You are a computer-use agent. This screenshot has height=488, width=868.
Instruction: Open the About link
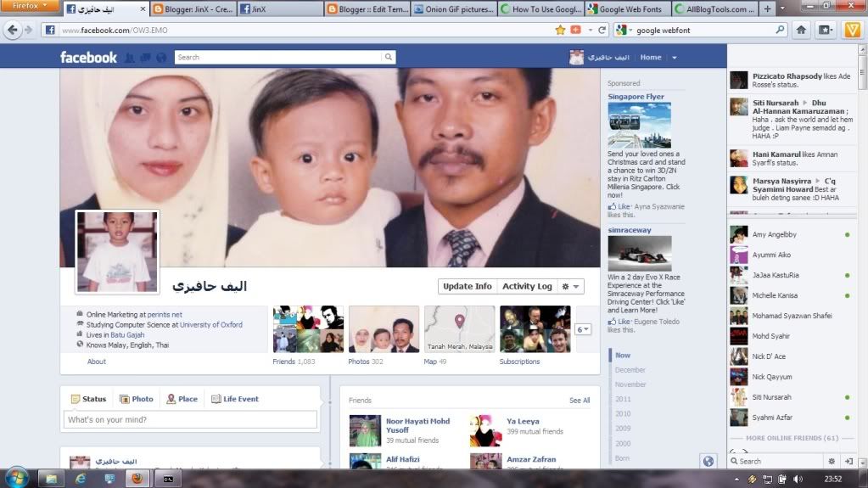click(97, 362)
